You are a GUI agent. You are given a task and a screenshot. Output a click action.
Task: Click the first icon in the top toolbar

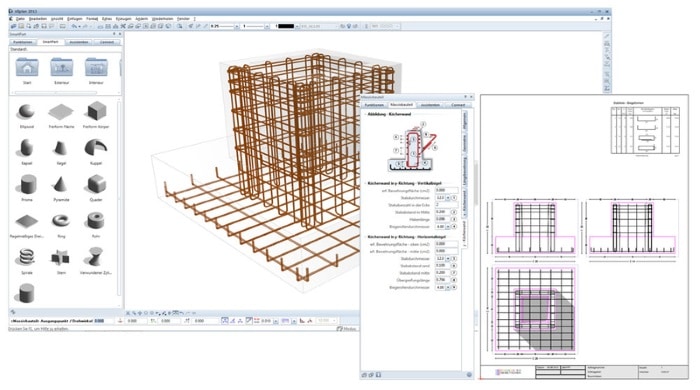[x=13, y=26]
